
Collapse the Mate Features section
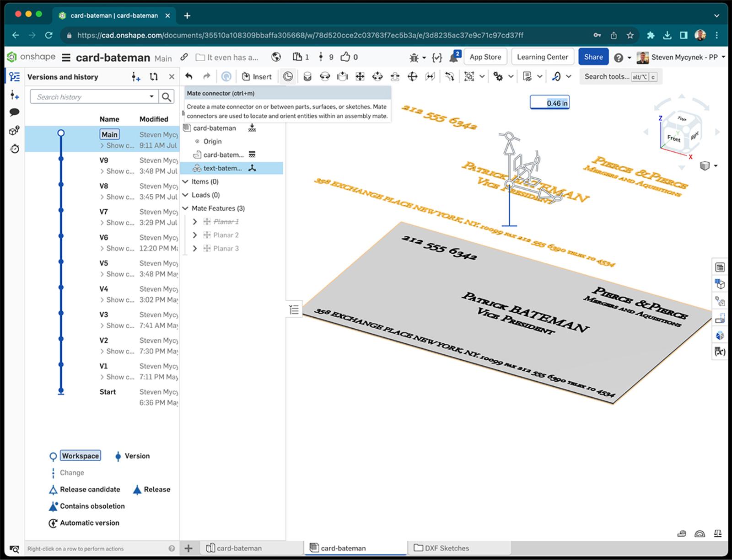pos(185,208)
